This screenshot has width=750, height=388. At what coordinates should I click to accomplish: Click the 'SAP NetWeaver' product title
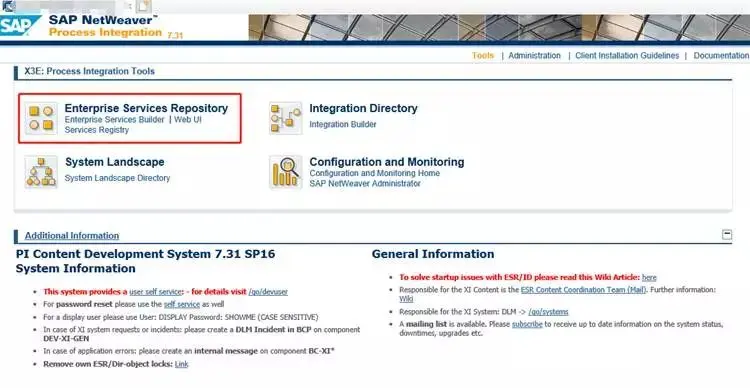(x=102, y=20)
